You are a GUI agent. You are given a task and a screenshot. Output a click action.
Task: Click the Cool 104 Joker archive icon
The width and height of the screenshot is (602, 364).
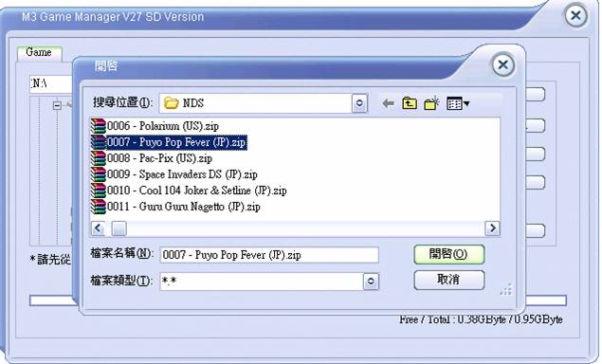coord(99,191)
